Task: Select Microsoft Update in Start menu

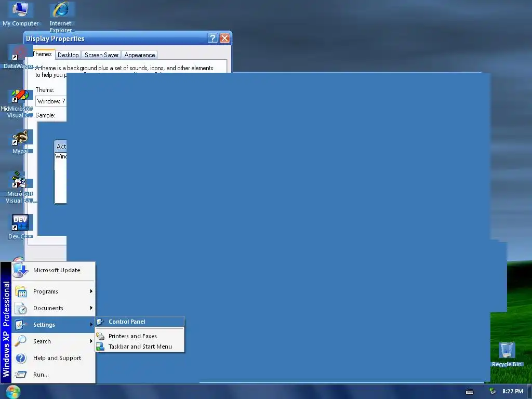Action: (x=54, y=270)
